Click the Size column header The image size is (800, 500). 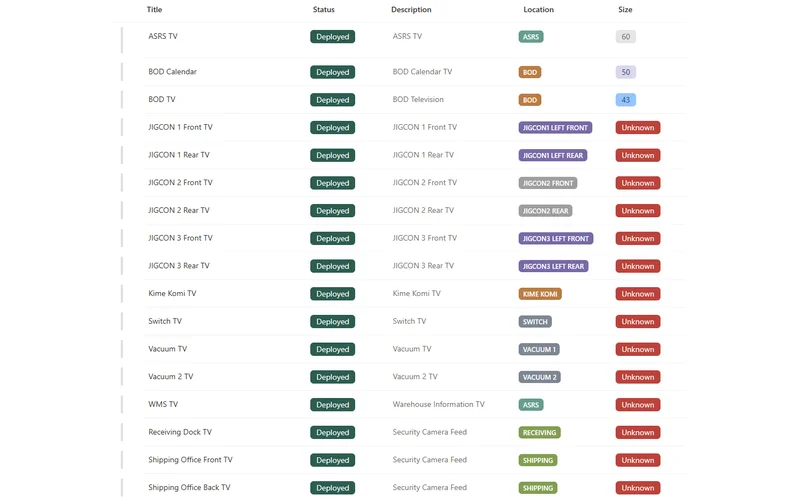click(625, 10)
